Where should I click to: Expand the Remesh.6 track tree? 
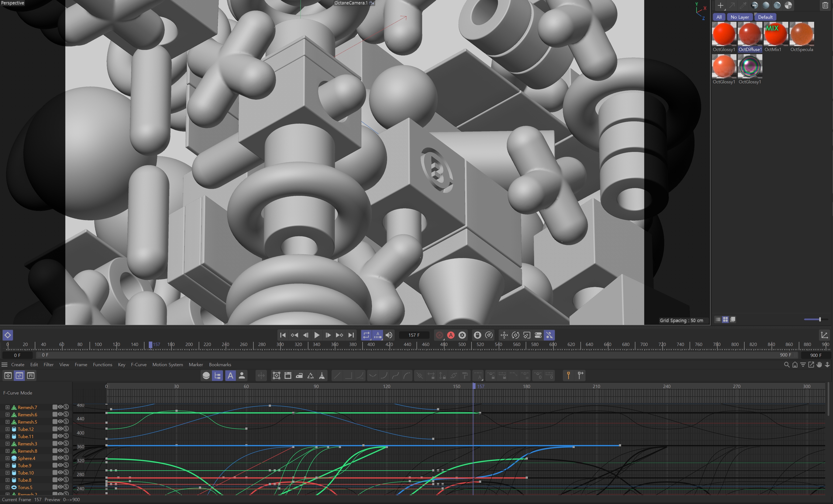tap(8, 415)
